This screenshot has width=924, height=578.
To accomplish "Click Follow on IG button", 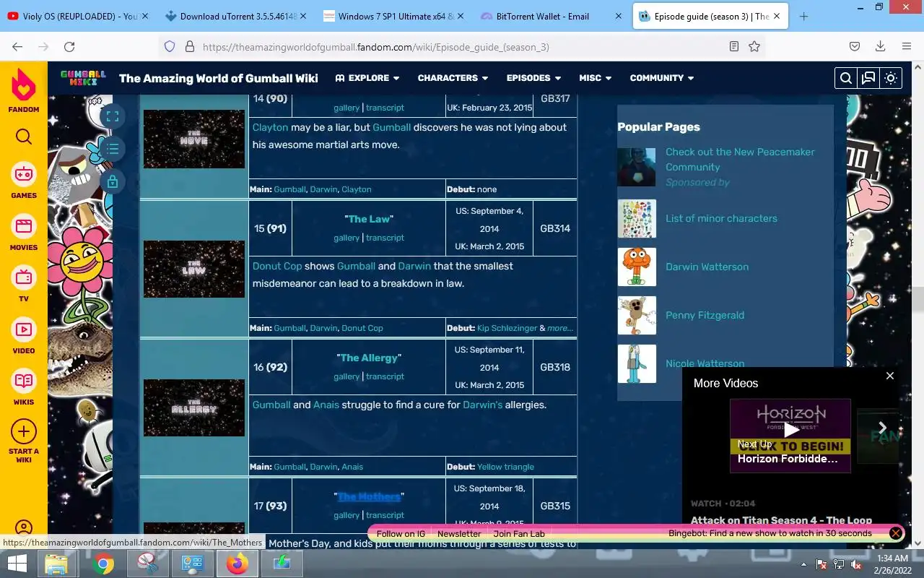I will 401,534.
